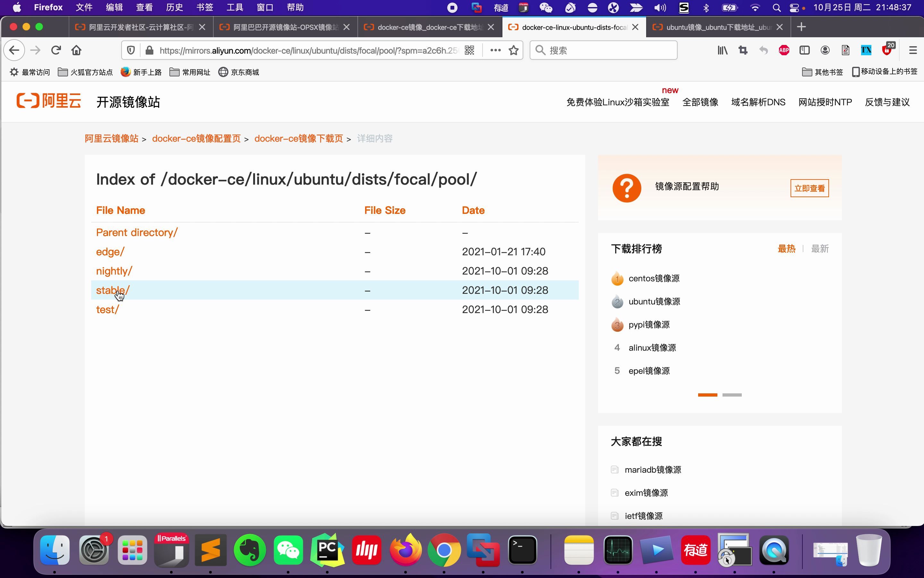Open Terminal in the dock
This screenshot has height=578, width=924.
(x=522, y=550)
